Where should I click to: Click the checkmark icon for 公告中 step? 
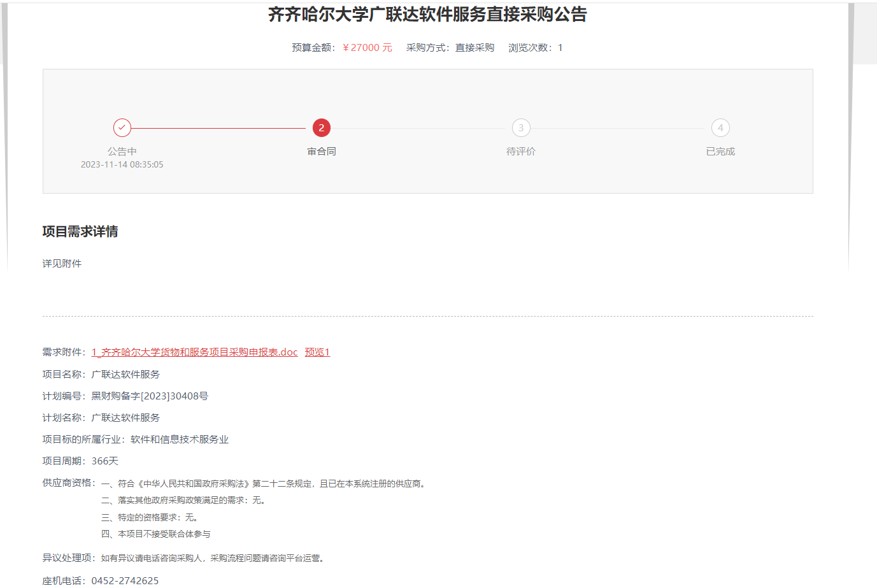coord(122,128)
